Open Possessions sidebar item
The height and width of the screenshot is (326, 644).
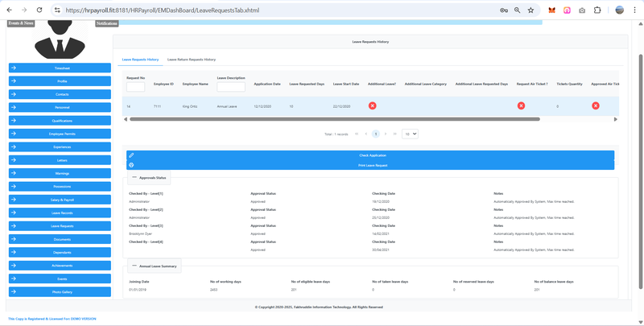coord(60,187)
